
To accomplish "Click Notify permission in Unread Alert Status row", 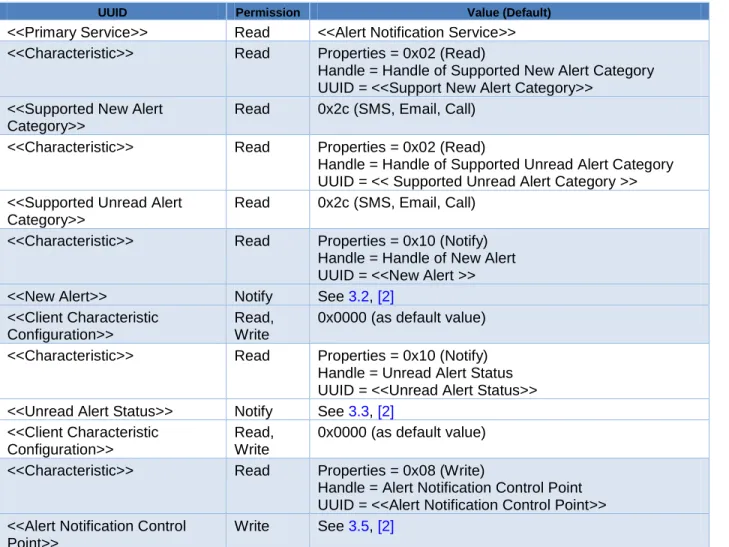I will [253, 411].
